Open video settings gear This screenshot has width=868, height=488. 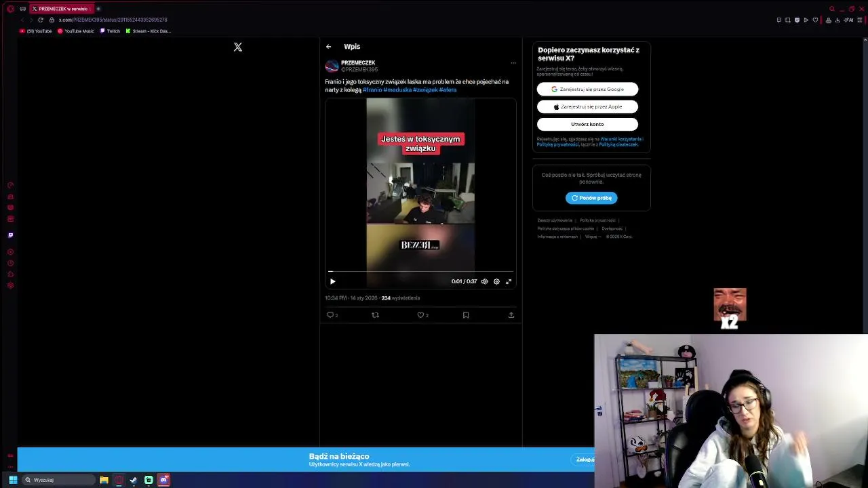pyautogui.click(x=496, y=281)
